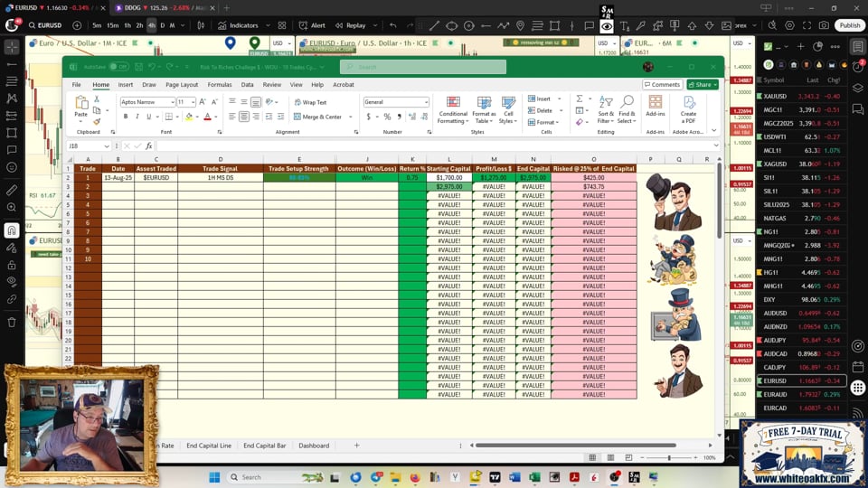Cut selection with scissors icon
The width and height of the screenshot is (868, 488).
(x=97, y=99)
